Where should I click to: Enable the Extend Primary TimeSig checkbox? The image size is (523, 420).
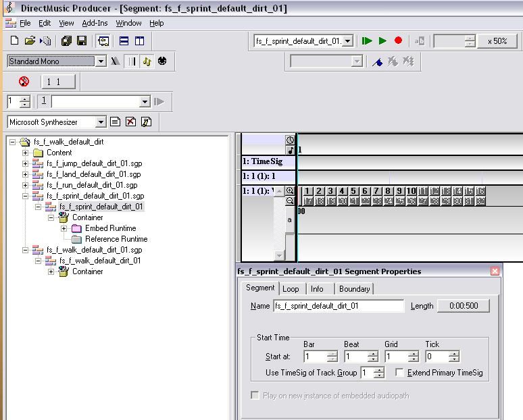point(399,372)
